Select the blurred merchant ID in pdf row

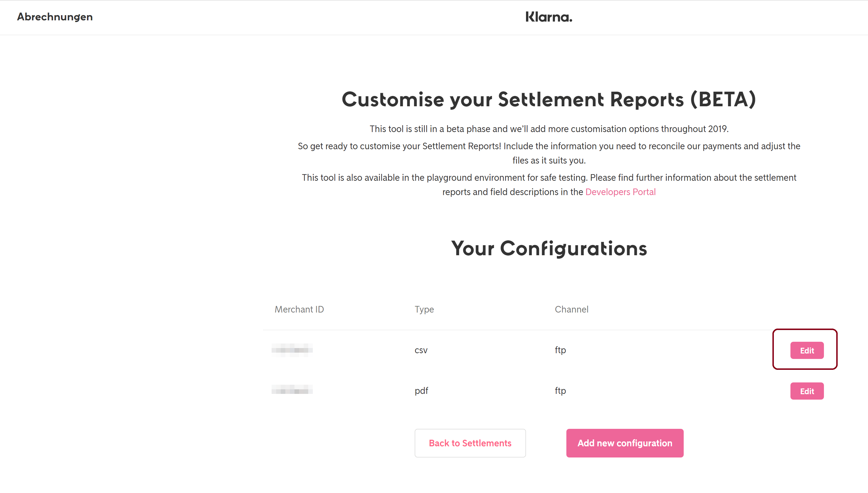click(x=292, y=390)
